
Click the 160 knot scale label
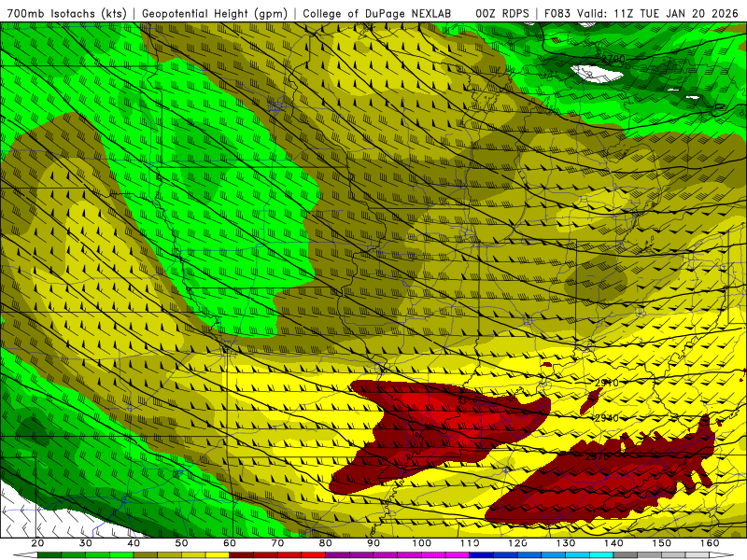point(710,543)
